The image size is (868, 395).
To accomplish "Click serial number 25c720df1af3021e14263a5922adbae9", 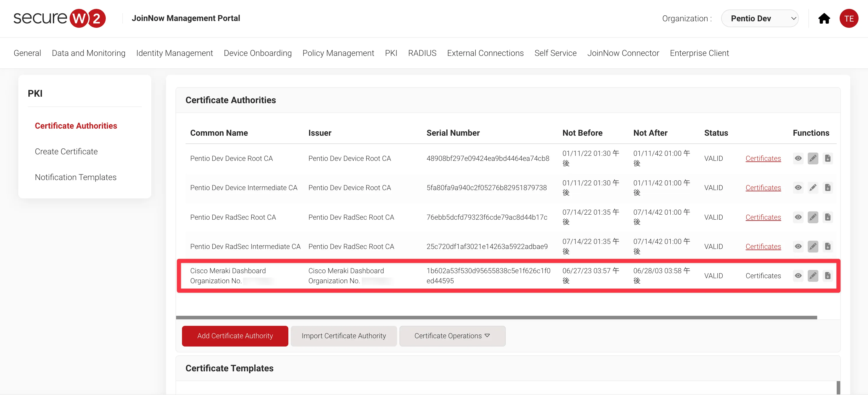I will pos(487,246).
